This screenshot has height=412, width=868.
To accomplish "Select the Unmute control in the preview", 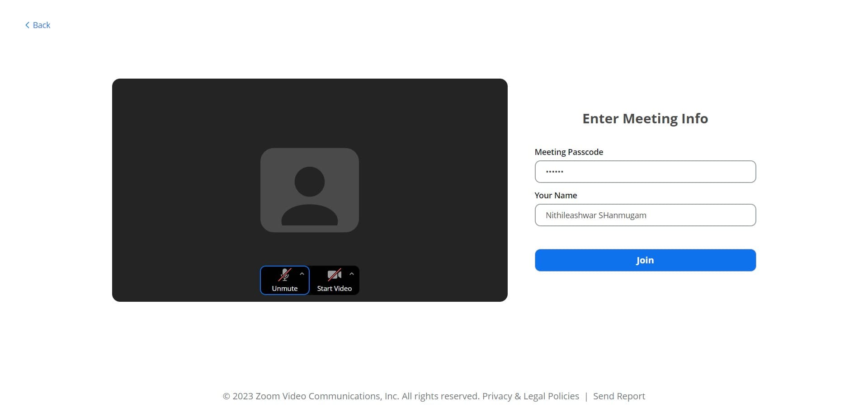I will (284, 280).
